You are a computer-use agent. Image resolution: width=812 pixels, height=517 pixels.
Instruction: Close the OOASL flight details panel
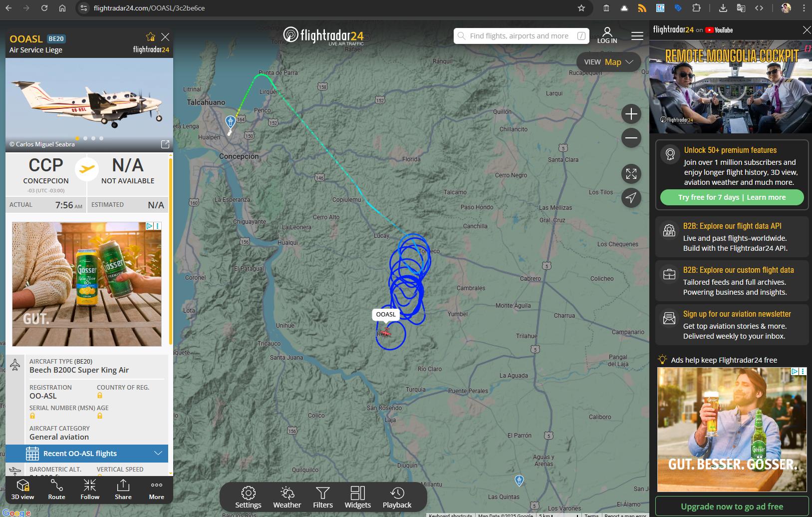165,37
